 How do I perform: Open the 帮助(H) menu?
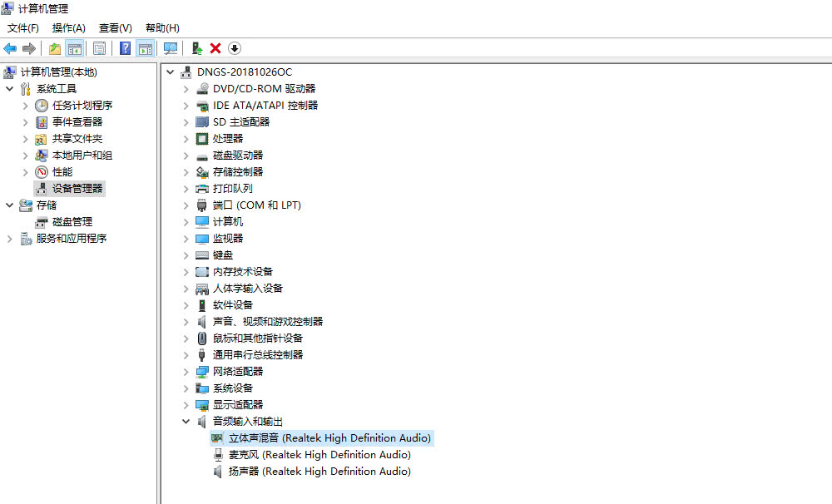pos(162,28)
